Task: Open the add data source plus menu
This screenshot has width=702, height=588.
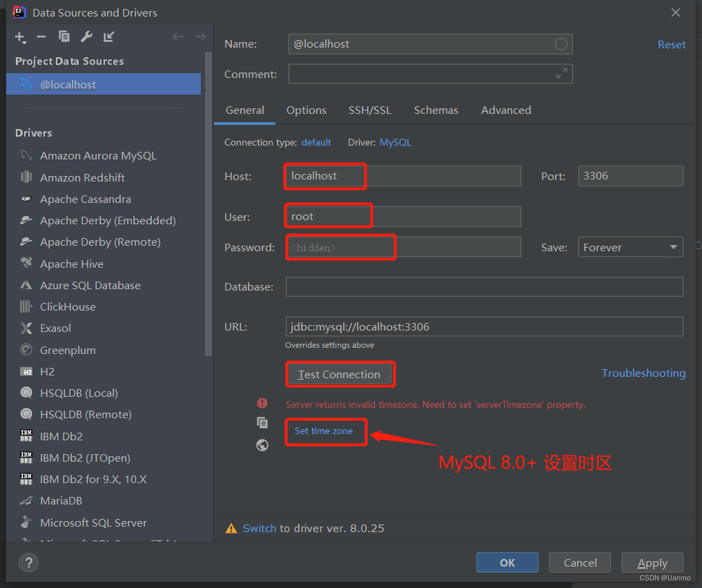Action: click(20, 37)
